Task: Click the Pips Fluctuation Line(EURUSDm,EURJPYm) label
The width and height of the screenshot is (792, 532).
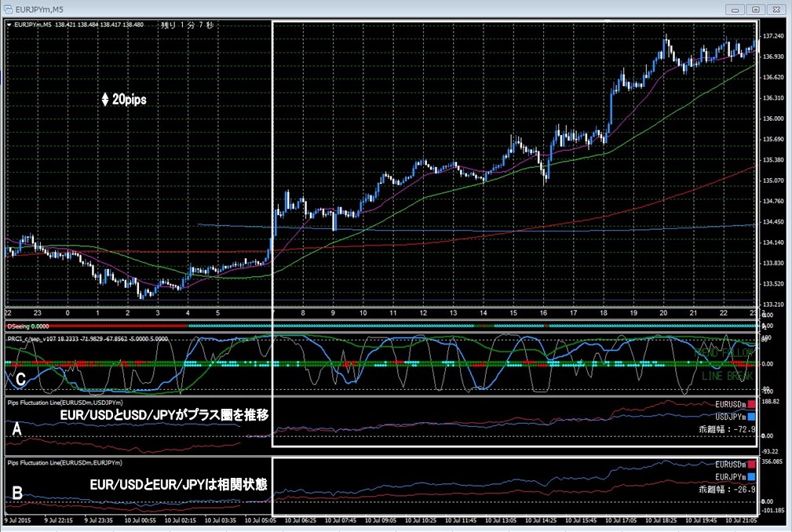Action: (x=64, y=462)
